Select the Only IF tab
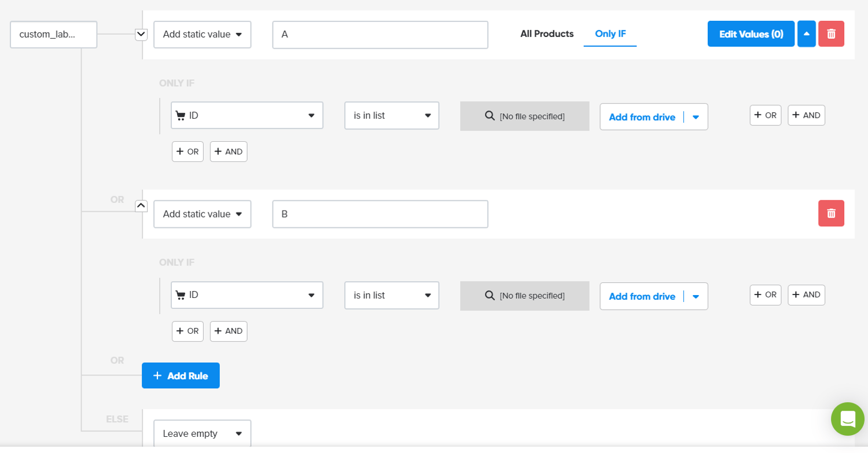 [610, 34]
